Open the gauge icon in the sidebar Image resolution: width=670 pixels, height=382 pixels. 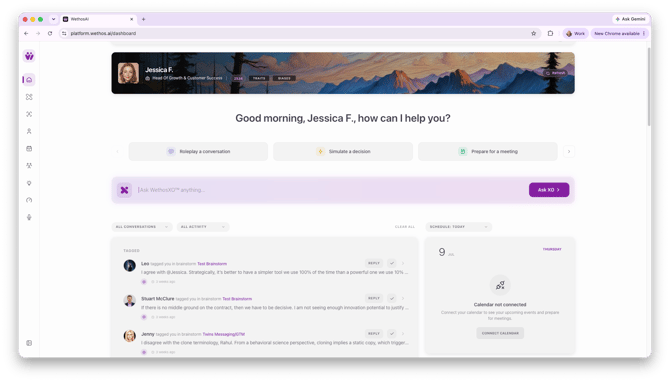pos(29,200)
